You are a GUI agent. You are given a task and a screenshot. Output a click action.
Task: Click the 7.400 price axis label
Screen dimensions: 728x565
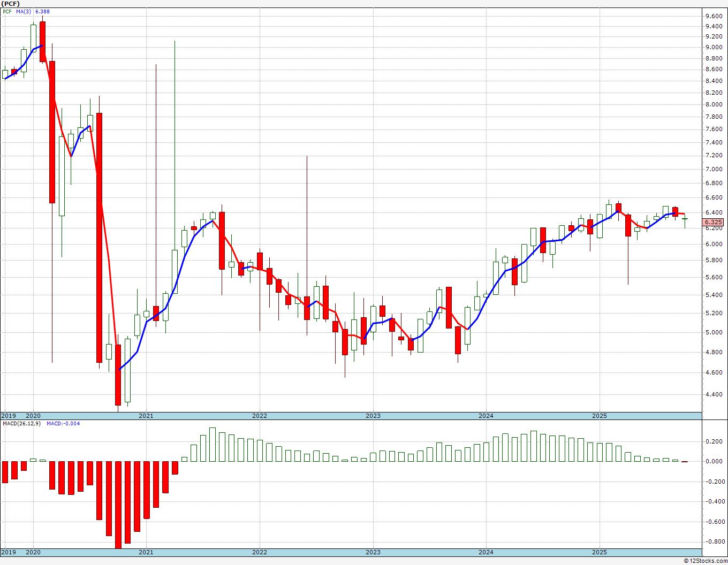[x=714, y=142]
